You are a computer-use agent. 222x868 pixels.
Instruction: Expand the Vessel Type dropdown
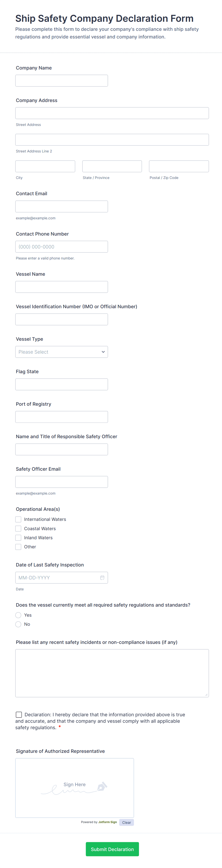click(62, 352)
